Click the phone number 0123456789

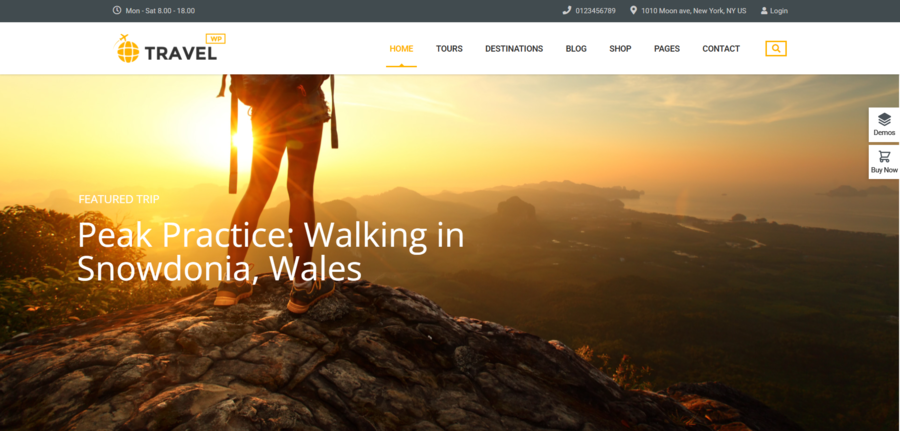(x=595, y=11)
